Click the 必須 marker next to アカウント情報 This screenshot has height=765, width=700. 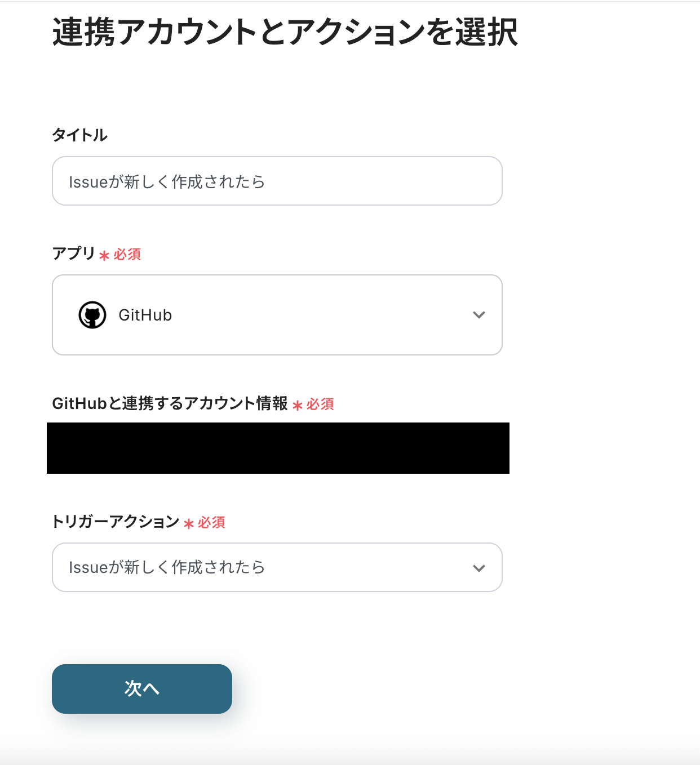(x=320, y=404)
